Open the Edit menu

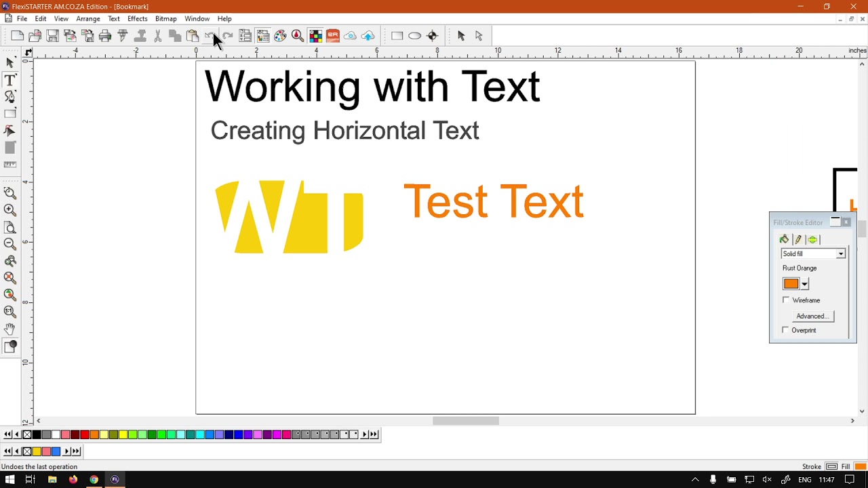pyautogui.click(x=41, y=18)
